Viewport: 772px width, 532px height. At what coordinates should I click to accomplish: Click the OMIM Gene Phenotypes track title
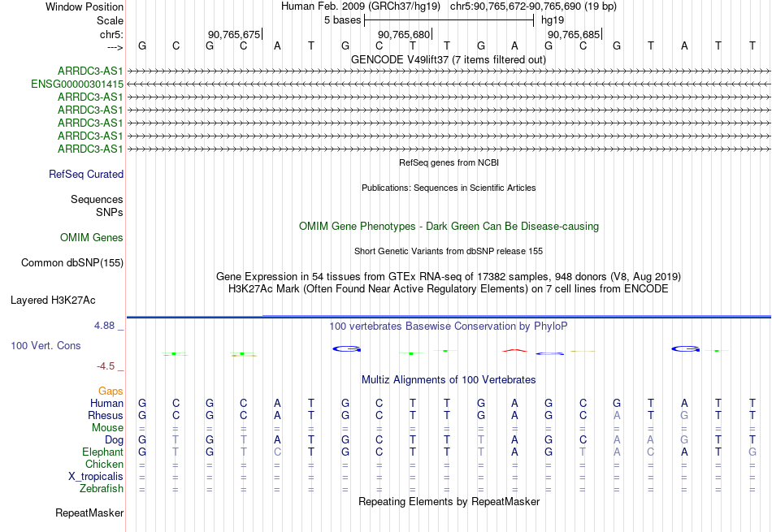pos(449,227)
